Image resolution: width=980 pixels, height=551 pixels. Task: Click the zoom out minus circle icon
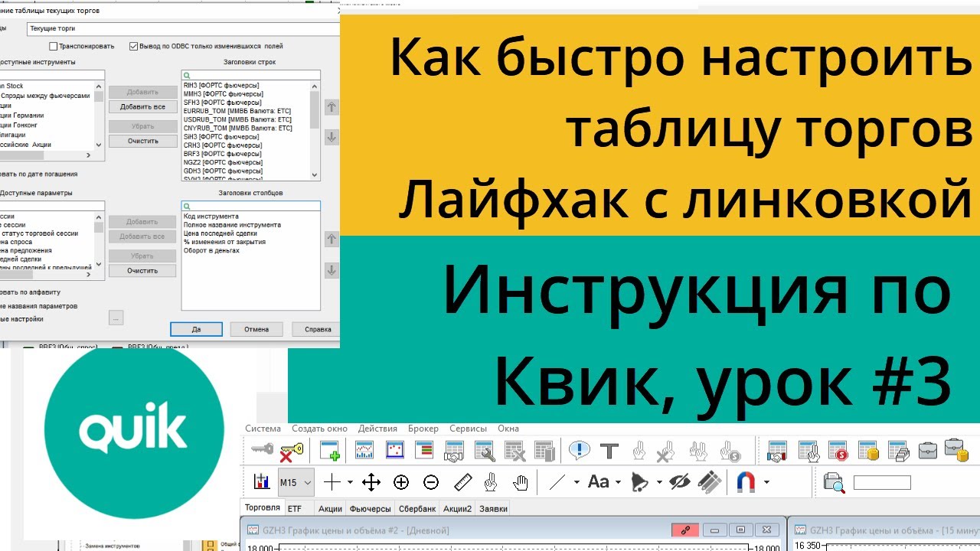pos(431,482)
